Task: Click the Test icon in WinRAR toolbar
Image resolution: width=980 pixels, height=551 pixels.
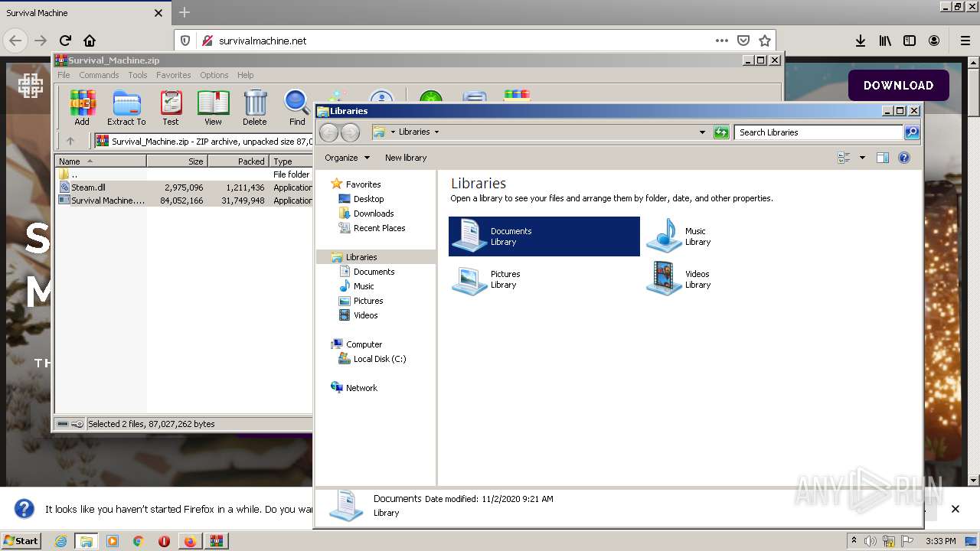Action: [x=171, y=107]
